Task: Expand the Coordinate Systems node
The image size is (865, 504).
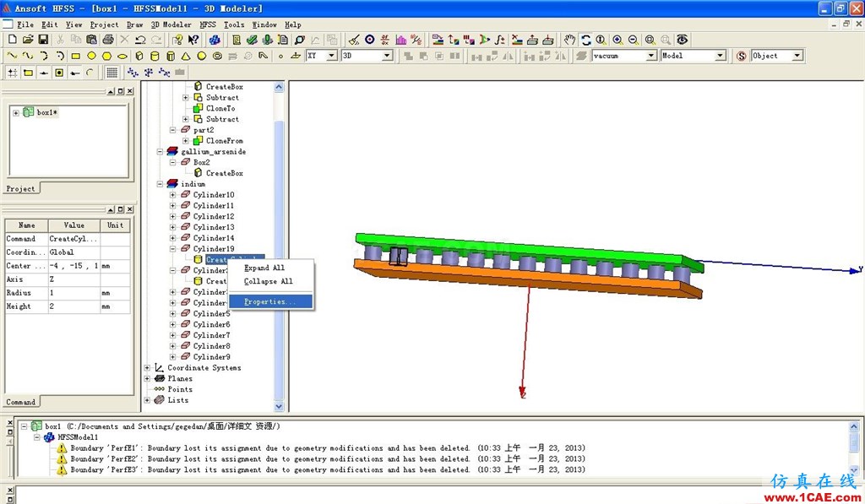Action: coord(147,368)
